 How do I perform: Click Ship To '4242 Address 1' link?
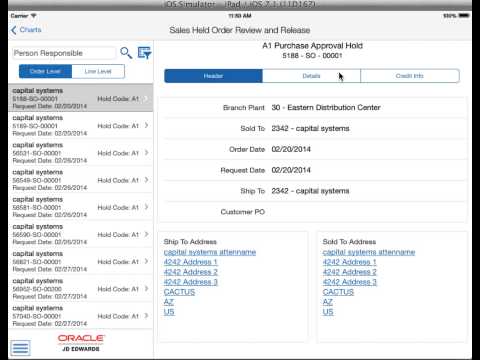pyautogui.click(x=190, y=262)
